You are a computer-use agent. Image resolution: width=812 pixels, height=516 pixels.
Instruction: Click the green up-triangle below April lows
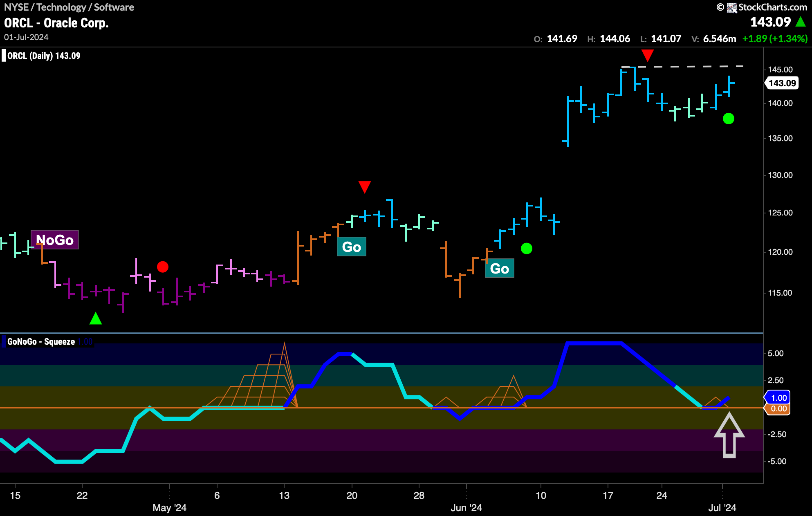coord(96,318)
